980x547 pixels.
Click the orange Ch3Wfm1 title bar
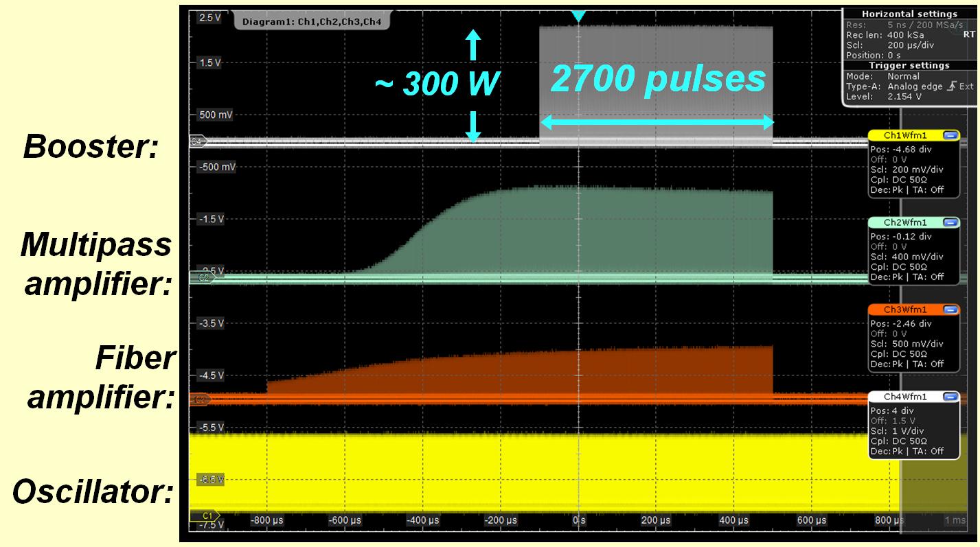click(x=905, y=310)
